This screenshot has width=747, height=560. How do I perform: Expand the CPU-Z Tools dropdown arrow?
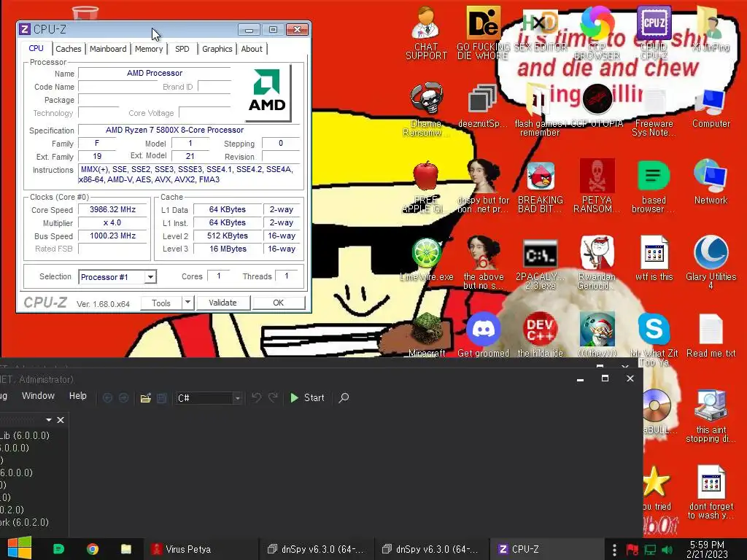point(187,303)
